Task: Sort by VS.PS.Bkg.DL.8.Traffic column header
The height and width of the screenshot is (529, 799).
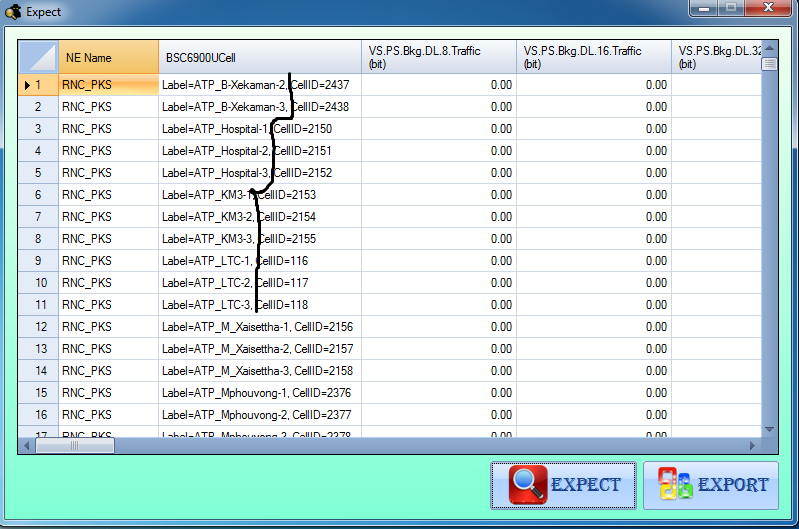Action: point(439,57)
